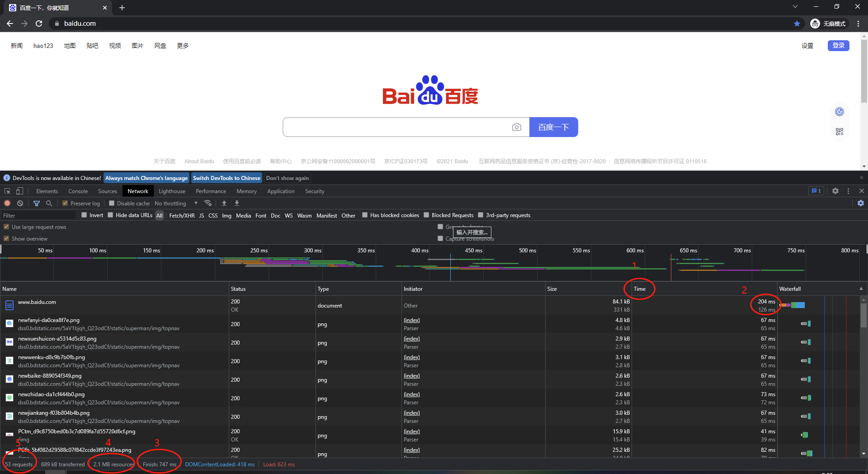
Task: Click the network Filter text field
Action: pos(38,215)
